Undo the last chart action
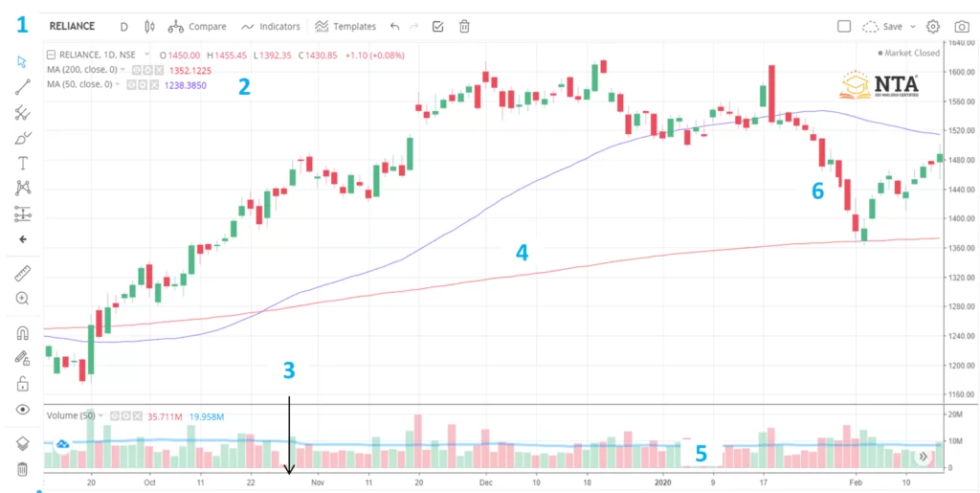 pyautogui.click(x=394, y=27)
